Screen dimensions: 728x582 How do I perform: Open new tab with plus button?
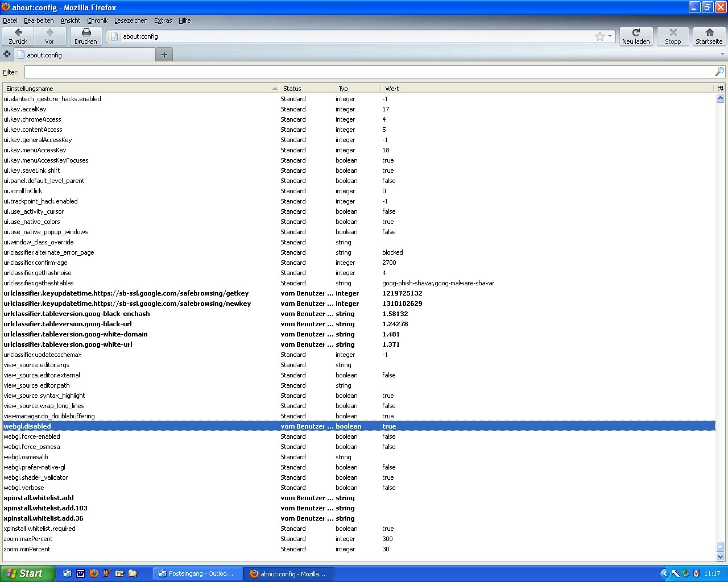coord(164,55)
